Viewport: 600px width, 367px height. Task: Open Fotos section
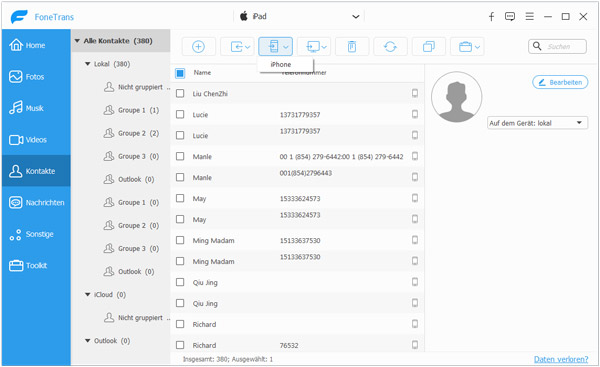36,77
